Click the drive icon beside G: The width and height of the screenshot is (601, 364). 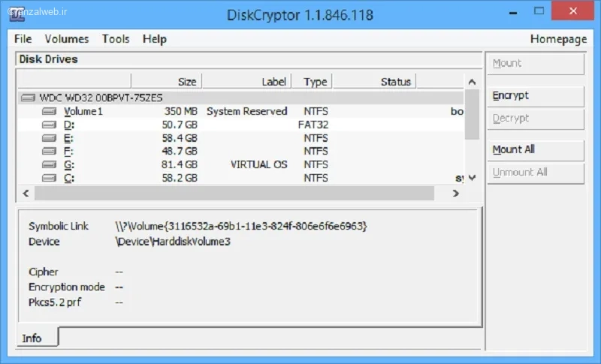pos(49,164)
